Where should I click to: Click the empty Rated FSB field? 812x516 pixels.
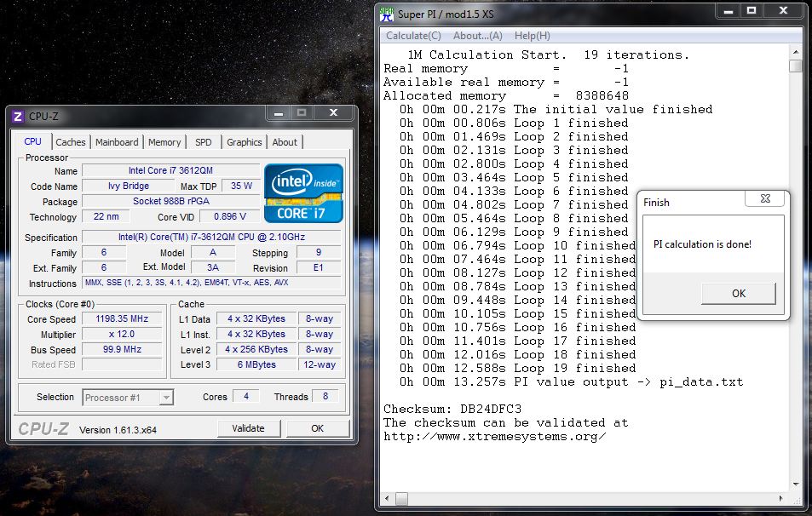[x=122, y=364]
